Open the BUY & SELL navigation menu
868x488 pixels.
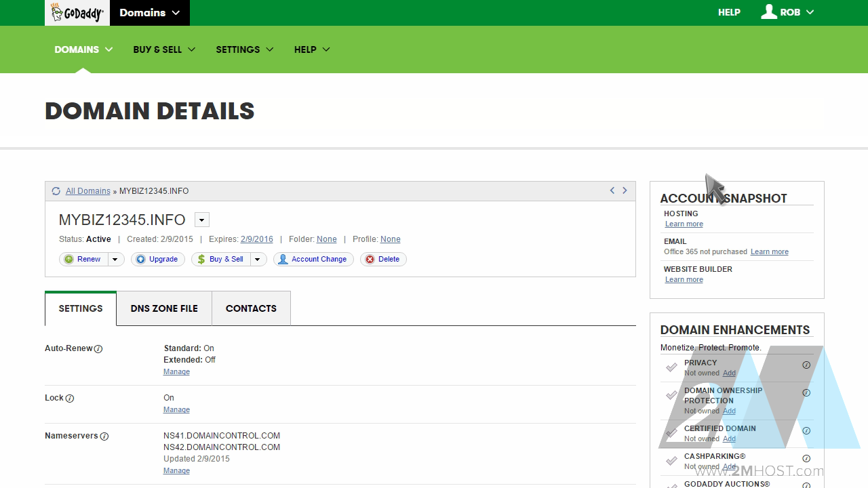click(164, 49)
